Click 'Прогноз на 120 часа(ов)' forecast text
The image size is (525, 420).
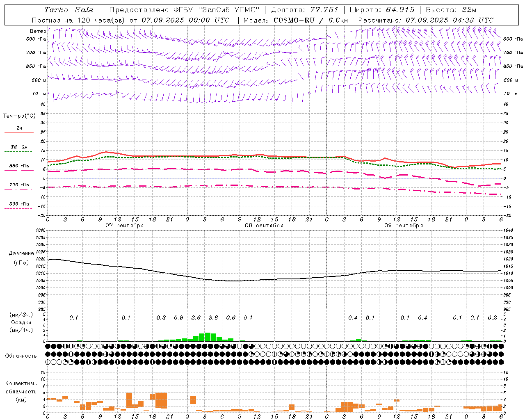79,20
